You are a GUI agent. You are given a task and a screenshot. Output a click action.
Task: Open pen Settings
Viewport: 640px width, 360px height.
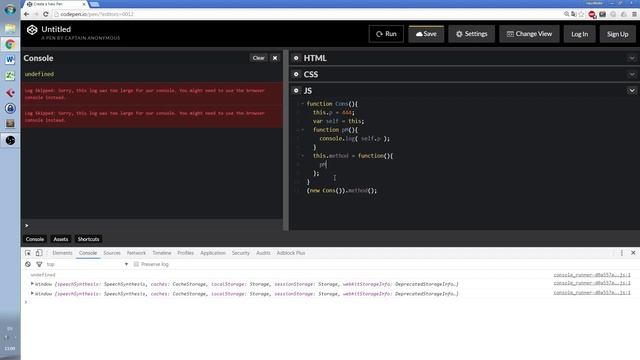pyautogui.click(x=471, y=34)
